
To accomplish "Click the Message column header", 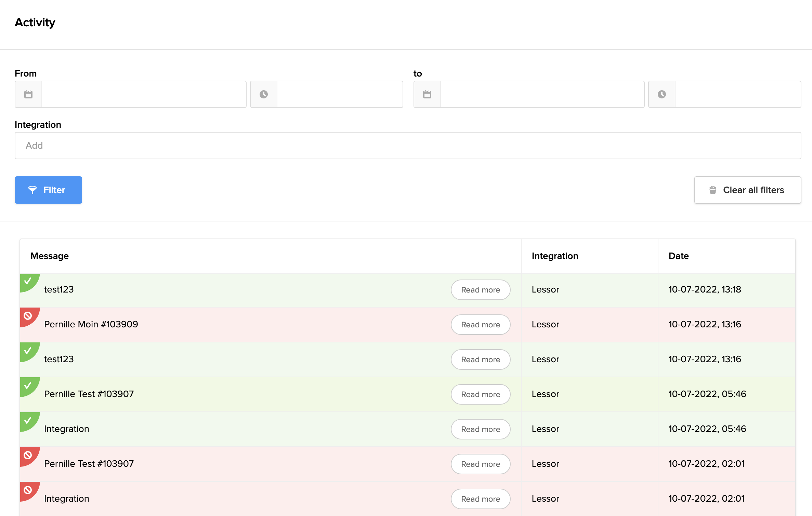I will click(x=50, y=256).
